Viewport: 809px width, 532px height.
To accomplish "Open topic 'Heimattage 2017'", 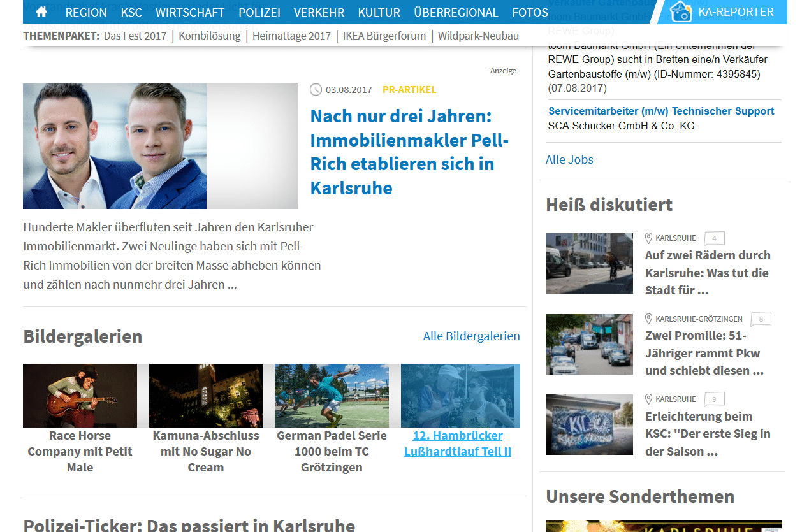I will [x=291, y=36].
